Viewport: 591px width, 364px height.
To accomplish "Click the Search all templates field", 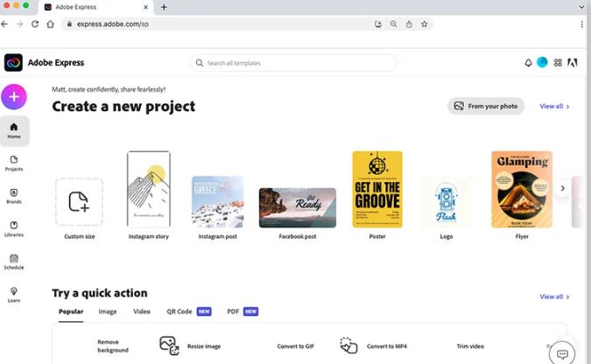I will 292,63.
